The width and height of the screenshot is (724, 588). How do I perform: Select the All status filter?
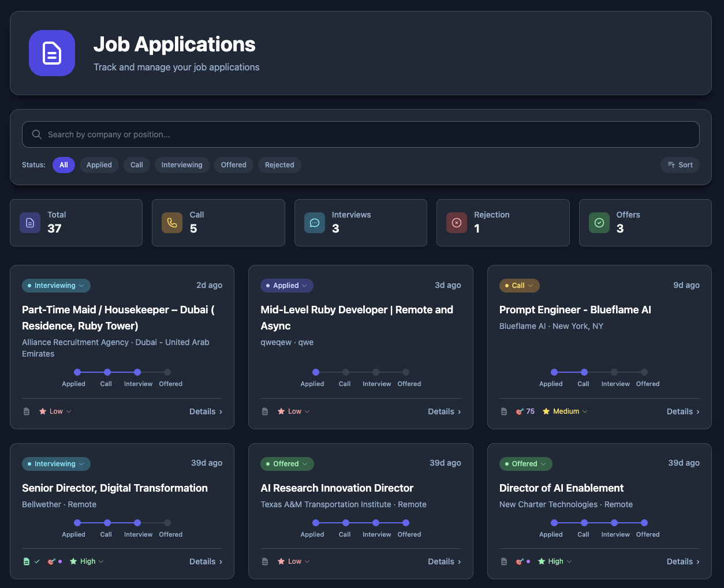pos(64,164)
